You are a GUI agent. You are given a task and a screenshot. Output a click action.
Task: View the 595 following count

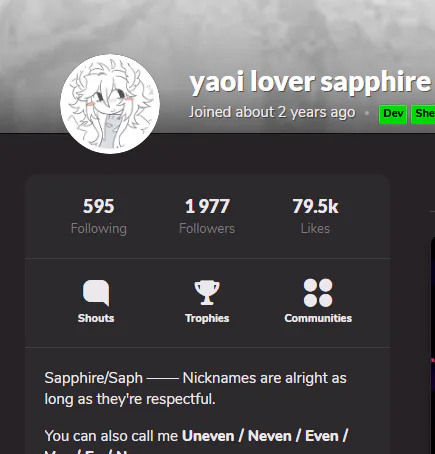click(99, 206)
